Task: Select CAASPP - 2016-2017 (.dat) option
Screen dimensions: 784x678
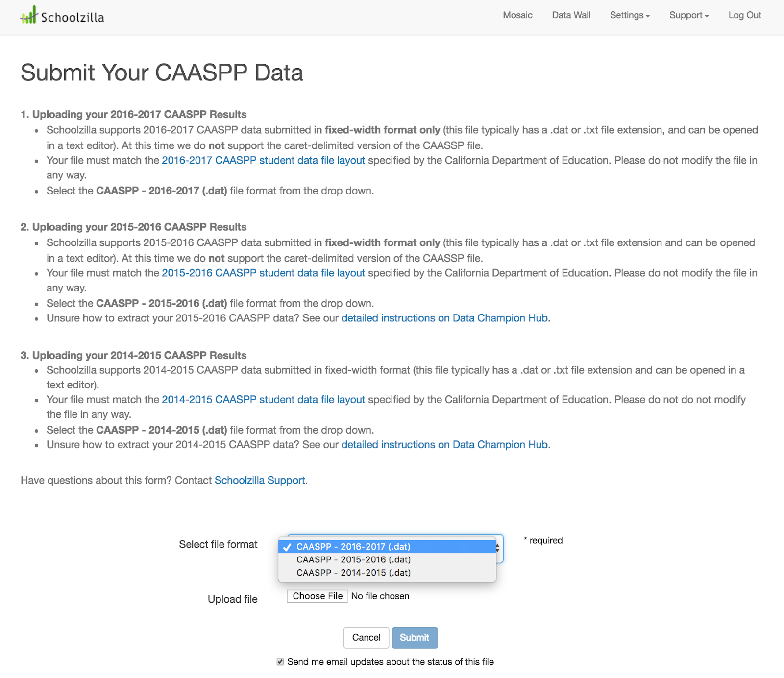Action: [387, 546]
